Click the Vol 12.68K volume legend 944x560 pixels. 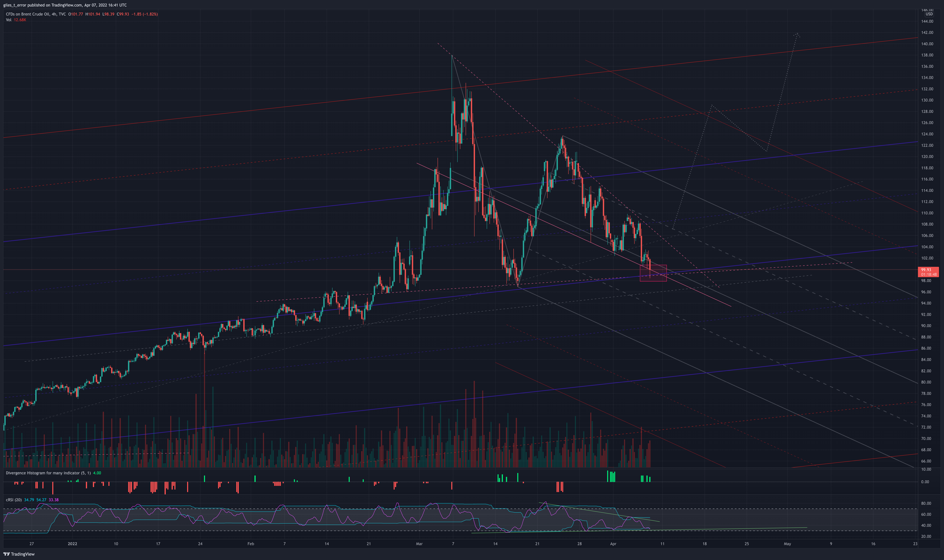pos(16,20)
